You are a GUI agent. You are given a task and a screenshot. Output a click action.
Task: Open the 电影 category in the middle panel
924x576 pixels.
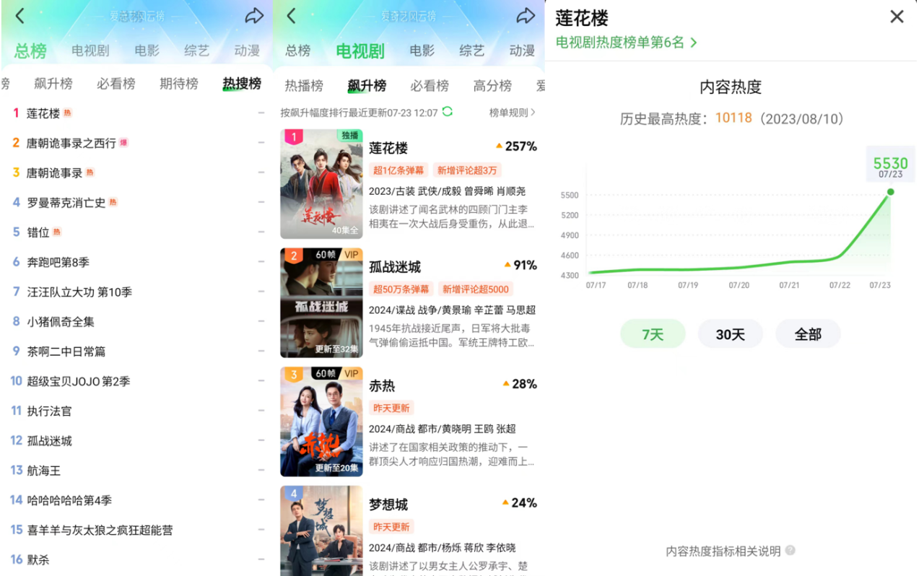pos(422,51)
